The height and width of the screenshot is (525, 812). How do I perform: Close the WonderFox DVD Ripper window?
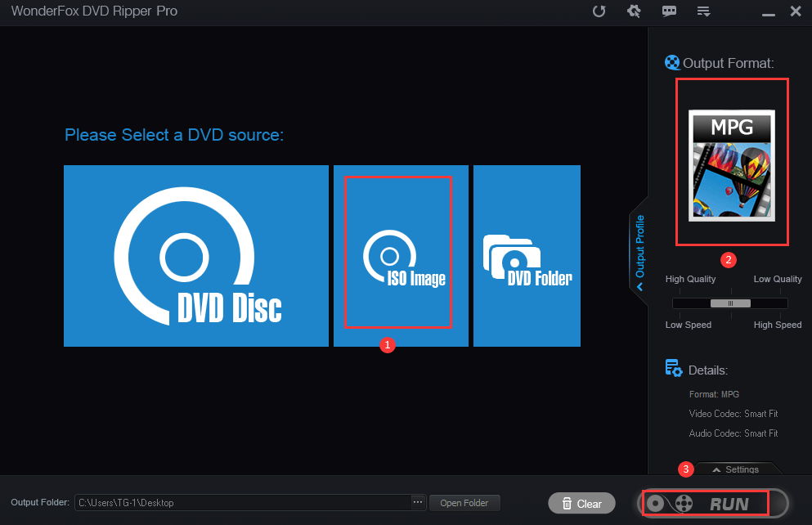click(x=795, y=11)
